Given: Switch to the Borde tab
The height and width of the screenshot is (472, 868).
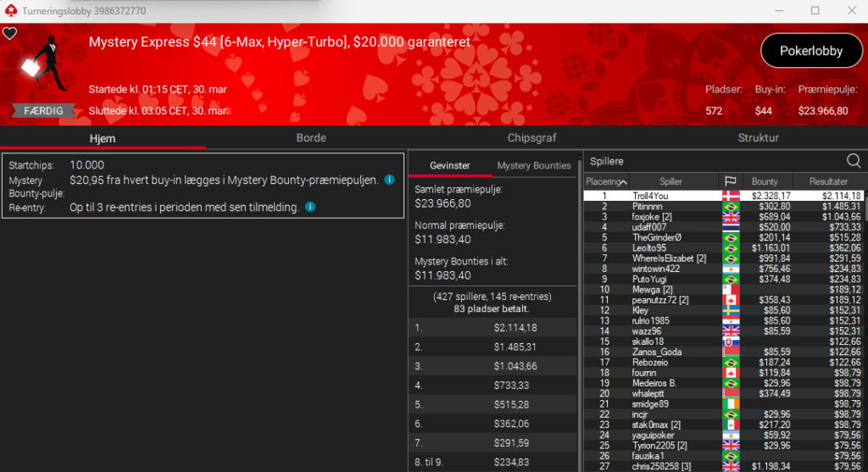Looking at the screenshot, I should click(311, 137).
